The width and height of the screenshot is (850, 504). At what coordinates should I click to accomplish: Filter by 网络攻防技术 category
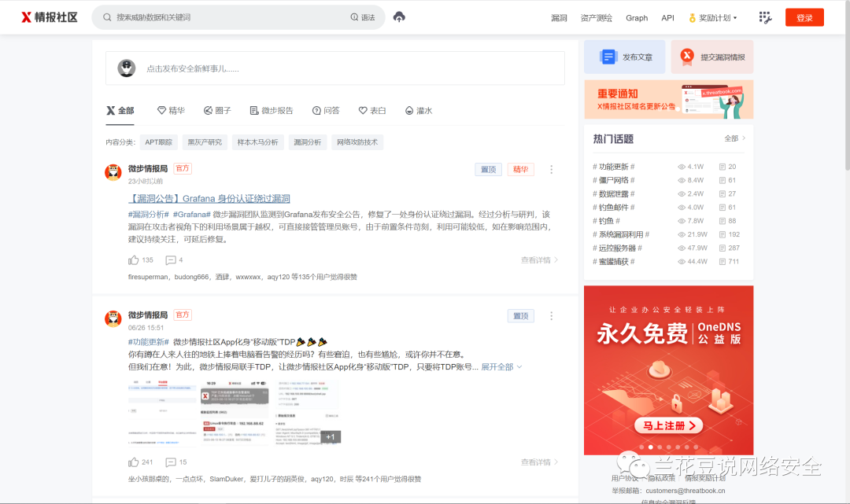pos(357,142)
